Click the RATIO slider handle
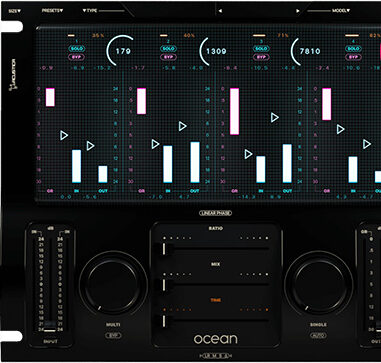The image size is (381, 363). tap(164, 249)
